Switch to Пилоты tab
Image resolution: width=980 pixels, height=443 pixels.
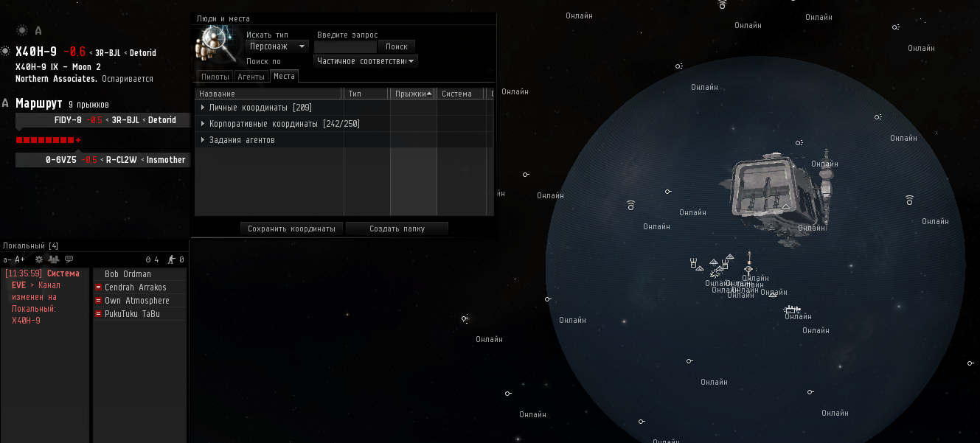coord(215,77)
